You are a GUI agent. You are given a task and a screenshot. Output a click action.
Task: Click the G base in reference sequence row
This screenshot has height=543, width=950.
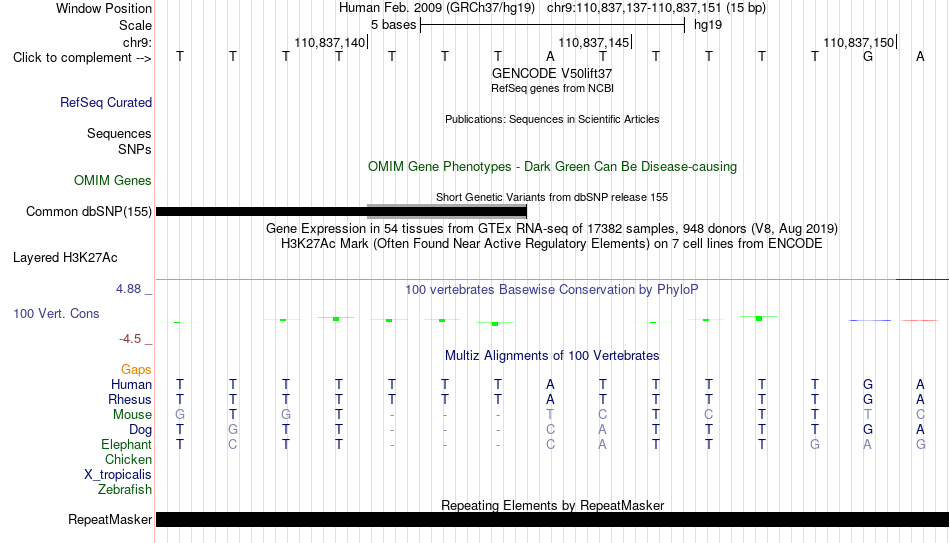coord(868,57)
